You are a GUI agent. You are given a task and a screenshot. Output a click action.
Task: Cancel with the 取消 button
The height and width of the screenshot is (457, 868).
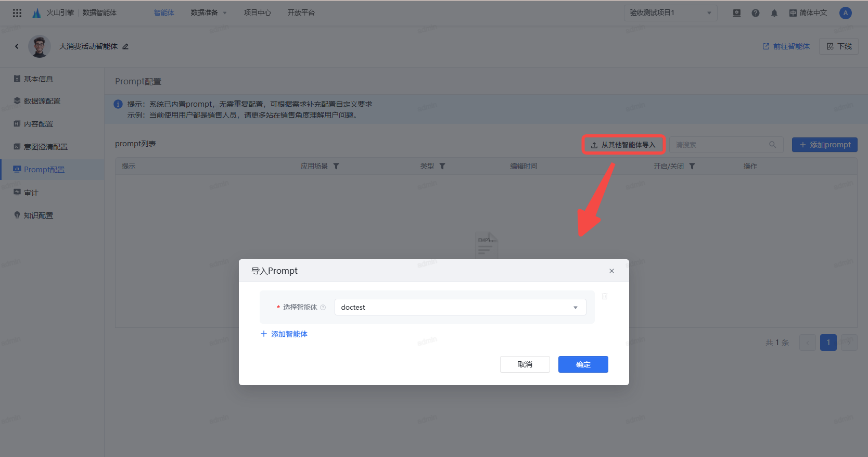click(x=525, y=364)
